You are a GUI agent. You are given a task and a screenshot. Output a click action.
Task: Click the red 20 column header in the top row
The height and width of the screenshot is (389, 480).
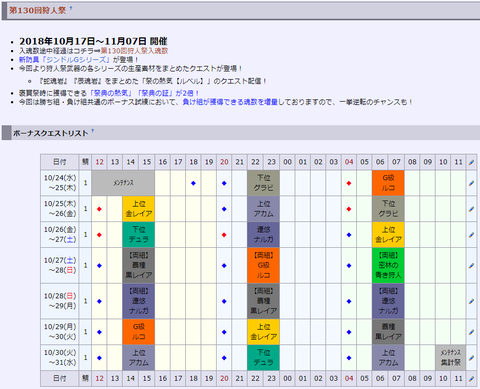click(x=224, y=162)
